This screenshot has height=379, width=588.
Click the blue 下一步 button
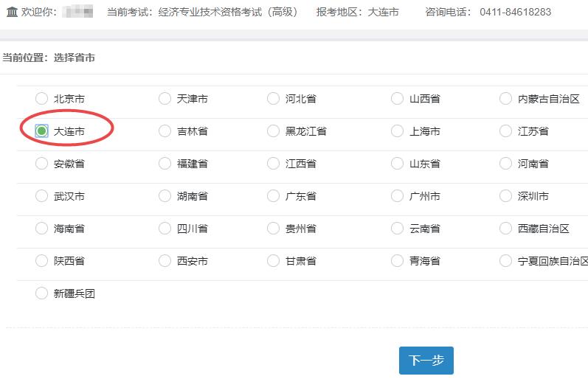click(x=426, y=361)
